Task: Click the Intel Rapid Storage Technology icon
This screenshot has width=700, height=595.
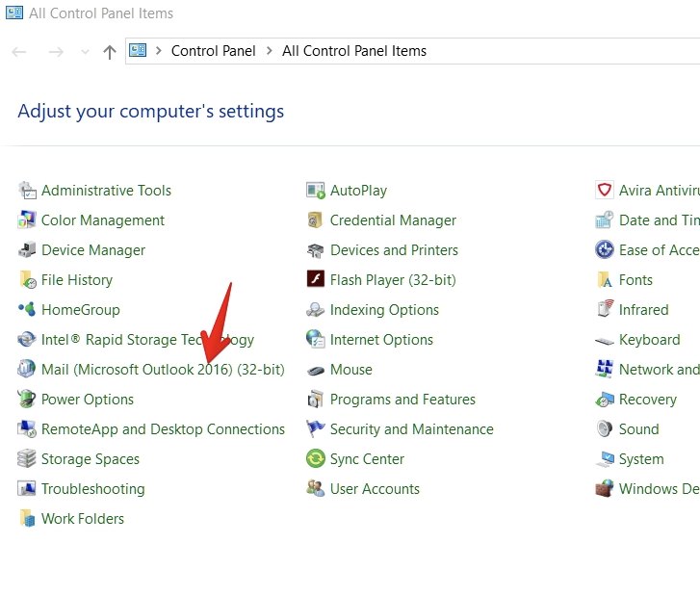Action: tap(27, 339)
